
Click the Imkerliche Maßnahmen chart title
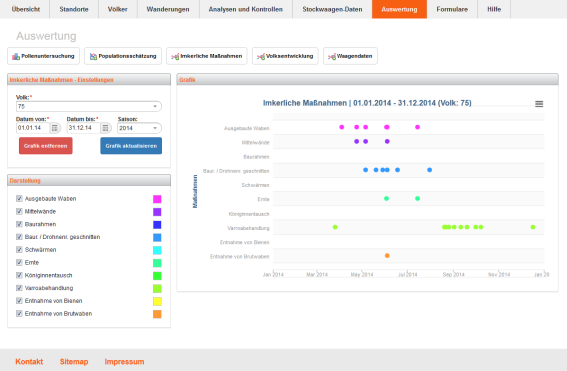(x=367, y=103)
